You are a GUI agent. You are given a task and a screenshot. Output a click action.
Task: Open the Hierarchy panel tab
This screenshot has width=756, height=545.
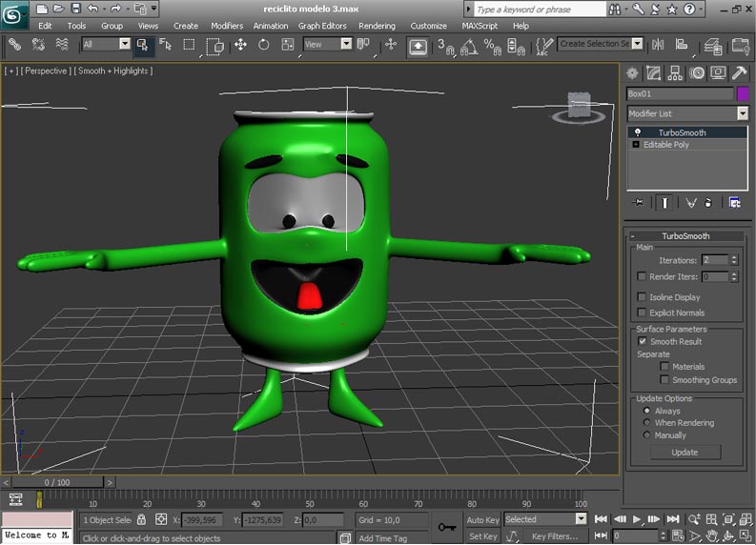point(675,72)
